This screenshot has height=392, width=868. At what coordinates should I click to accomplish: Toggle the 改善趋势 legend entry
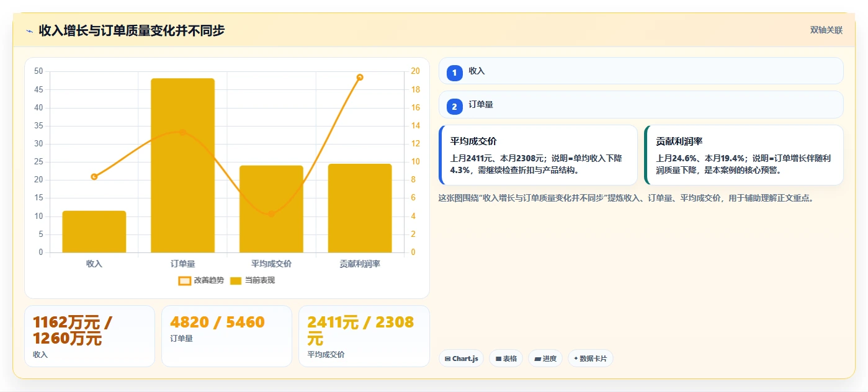pos(201,280)
